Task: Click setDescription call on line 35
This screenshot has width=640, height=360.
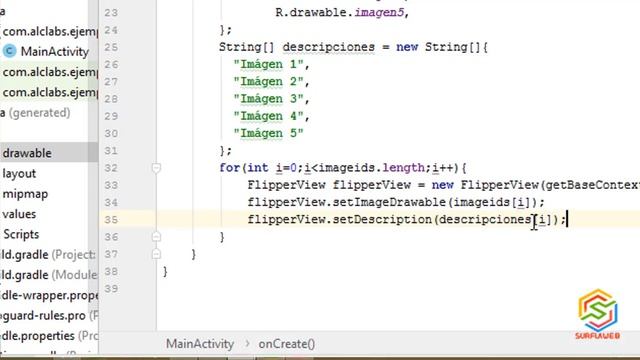Action: (382, 220)
